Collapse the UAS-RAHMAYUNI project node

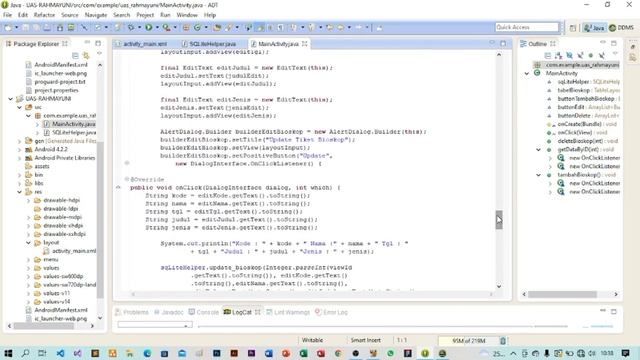click(11, 99)
